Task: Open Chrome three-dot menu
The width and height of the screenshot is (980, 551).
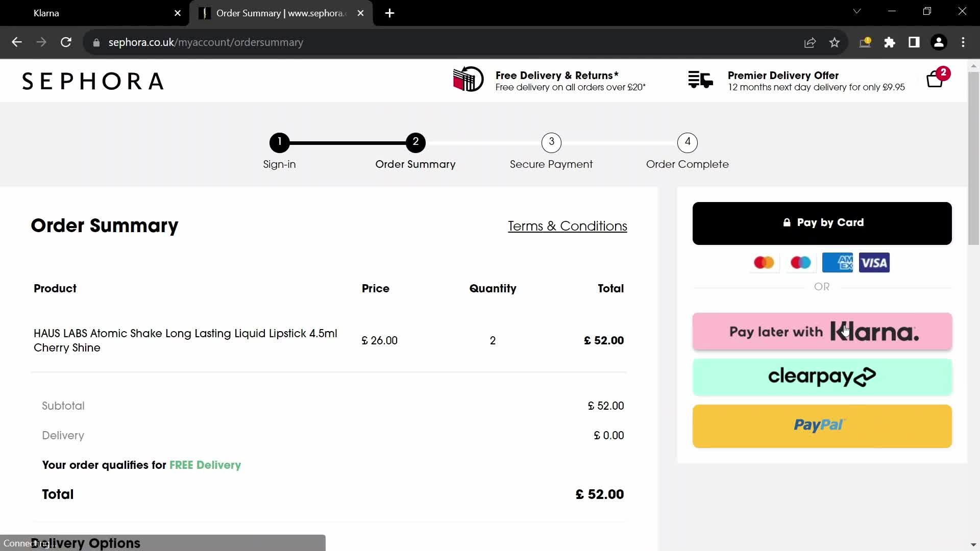Action: (963, 42)
